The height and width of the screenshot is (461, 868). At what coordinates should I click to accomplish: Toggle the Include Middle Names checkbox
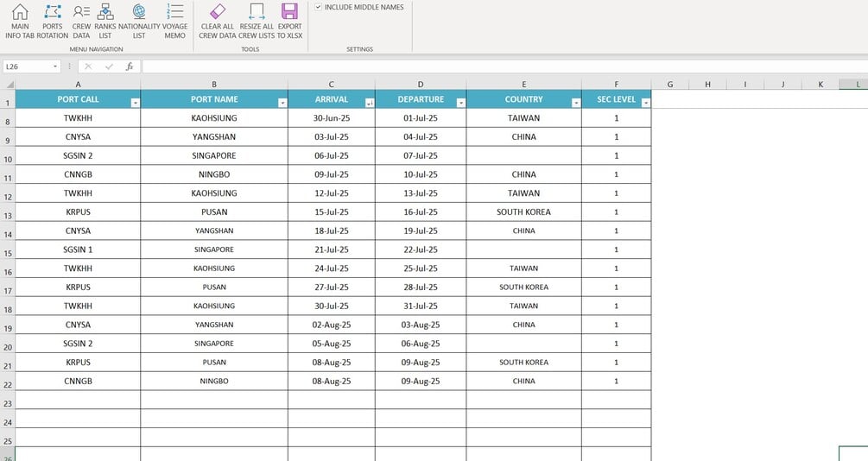[319, 7]
